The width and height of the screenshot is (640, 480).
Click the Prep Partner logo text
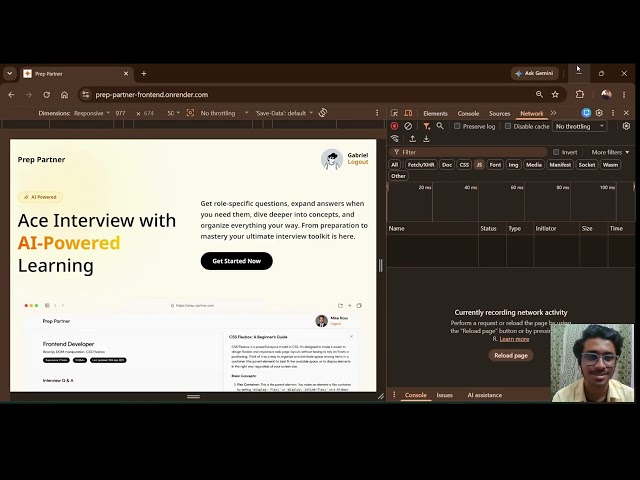(x=41, y=160)
